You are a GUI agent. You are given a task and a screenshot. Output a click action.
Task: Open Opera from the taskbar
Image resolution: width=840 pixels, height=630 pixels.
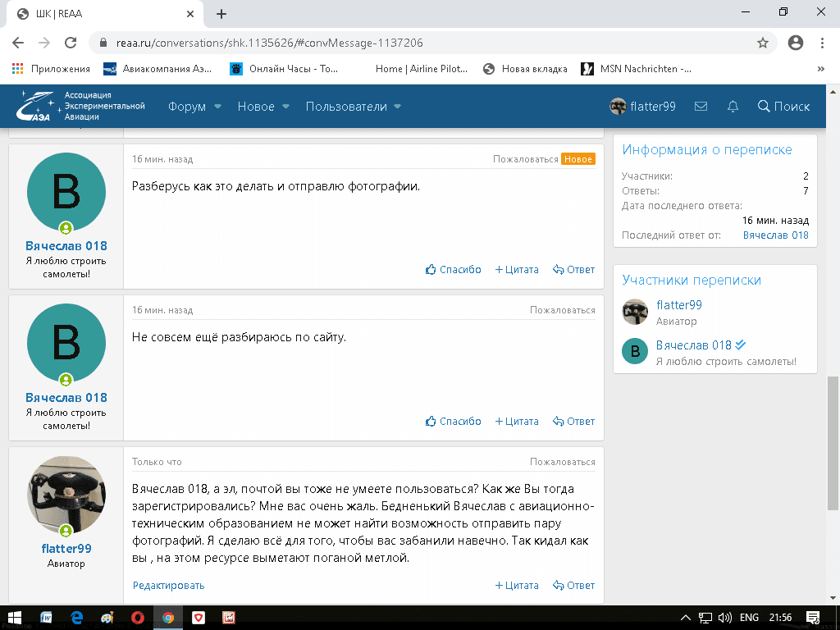coord(137,617)
